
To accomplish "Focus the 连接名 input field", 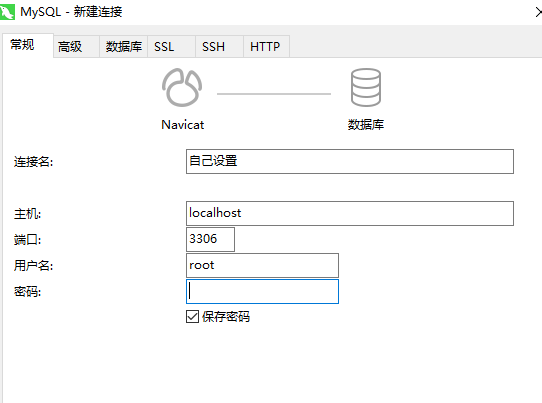I will click(350, 161).
